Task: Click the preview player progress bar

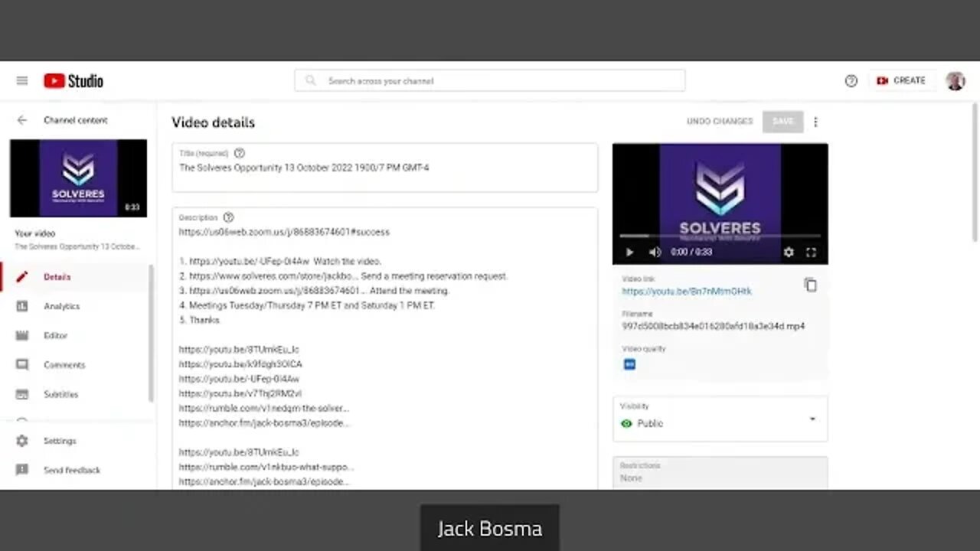Action: [720, 236]
